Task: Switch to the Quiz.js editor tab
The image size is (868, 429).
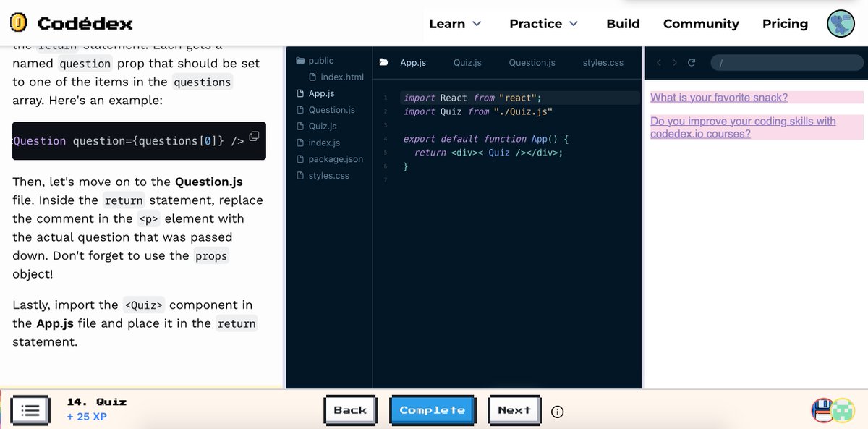Action: point(467,63)
